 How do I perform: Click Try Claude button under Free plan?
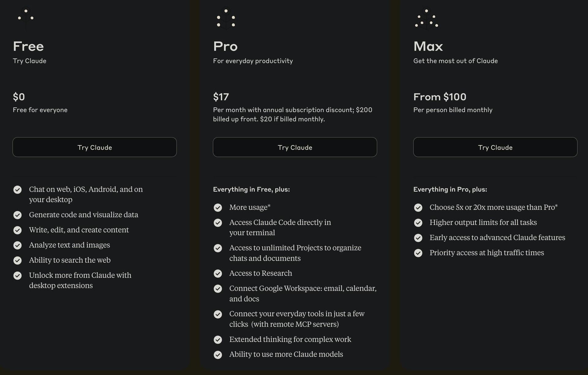click(x=95, y=147)
